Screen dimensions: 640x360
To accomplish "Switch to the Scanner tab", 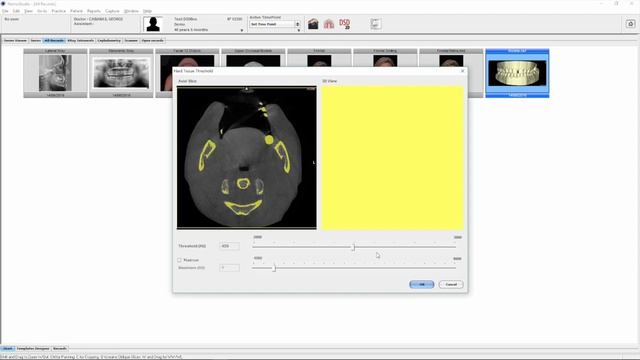I will (131, 40).
